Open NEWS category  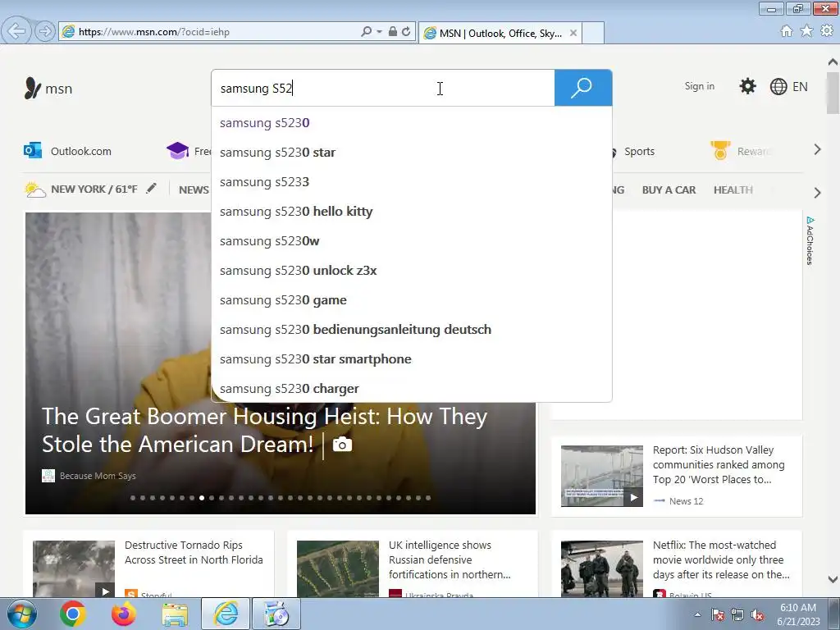point(194,189)
